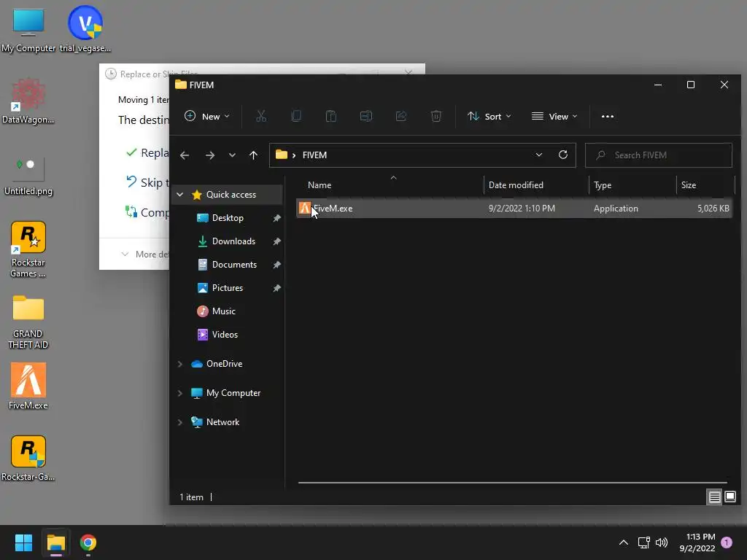Expand More details in Replace dialog
The width and height of the screenshot is (747, 560).
[x=145, y=254]
